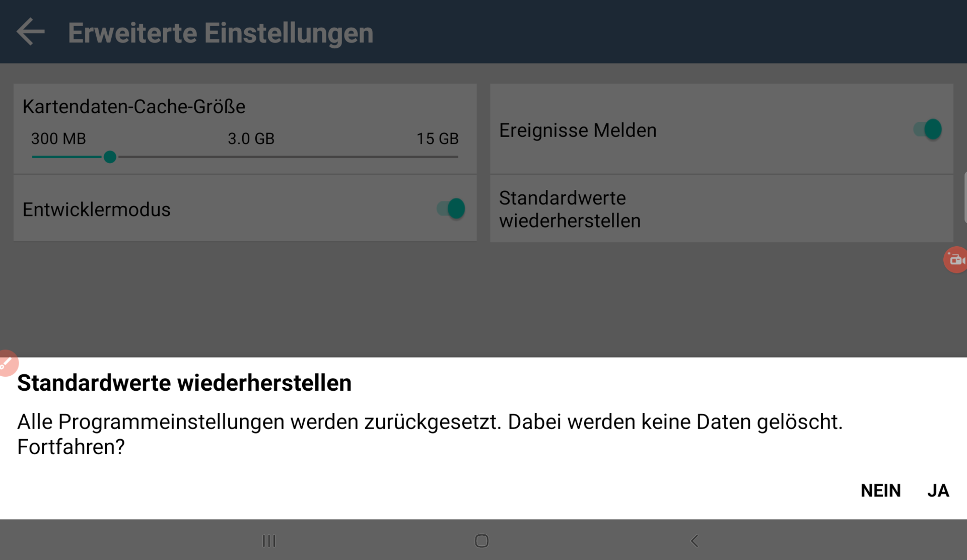Tap the Entwicklermodus label text
This screenshot has height=560, width=967.
coord(97,209)
